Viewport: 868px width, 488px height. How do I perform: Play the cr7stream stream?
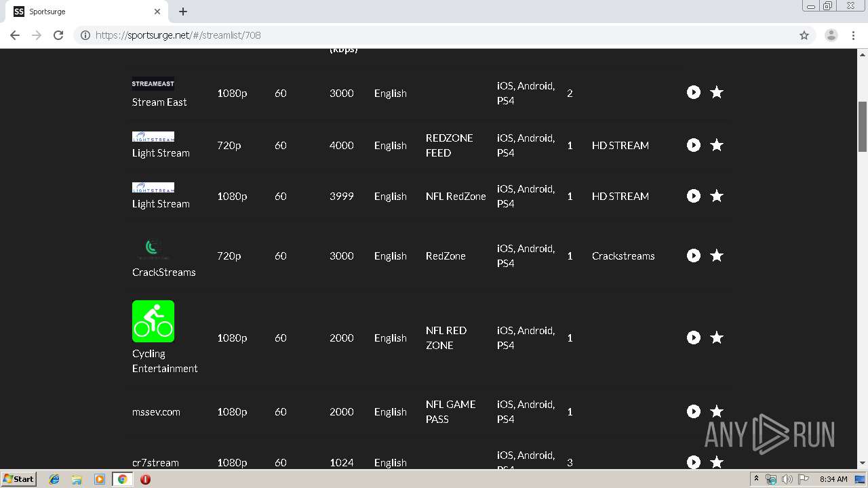click(x=693, y=462)
